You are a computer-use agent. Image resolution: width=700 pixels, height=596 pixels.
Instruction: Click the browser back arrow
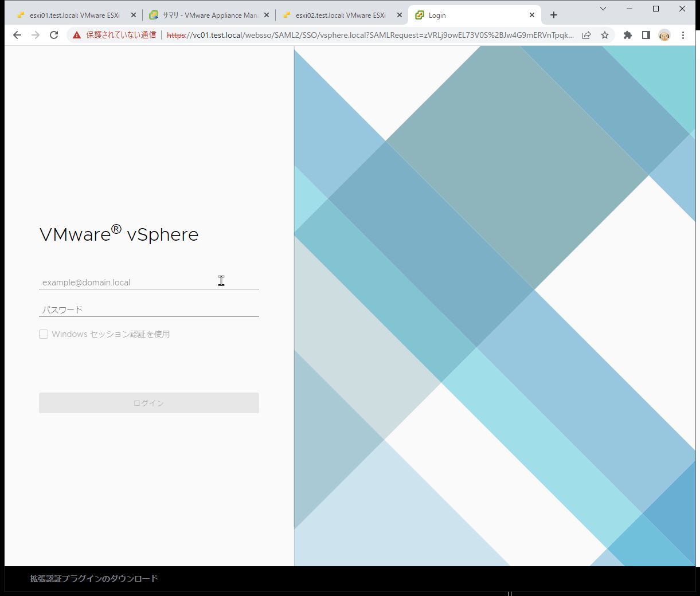[x=17, y=35]
